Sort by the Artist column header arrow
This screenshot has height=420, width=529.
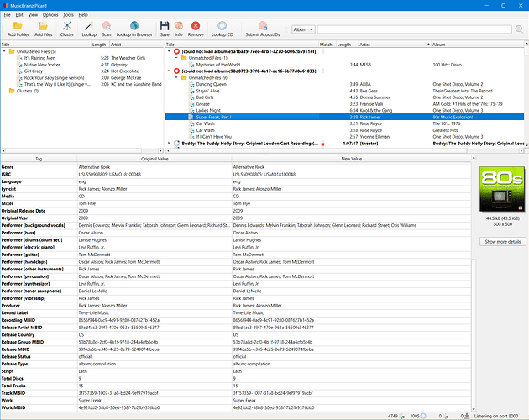(x=428, y=45)
